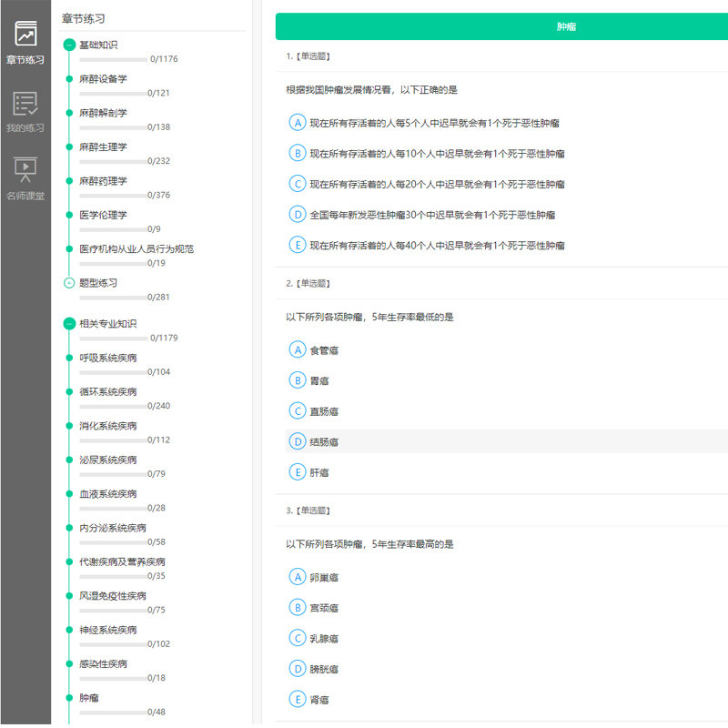Expand the 题型练习 section
The image size is (728, 728).
pyautogui.click(x=69, y=283)
